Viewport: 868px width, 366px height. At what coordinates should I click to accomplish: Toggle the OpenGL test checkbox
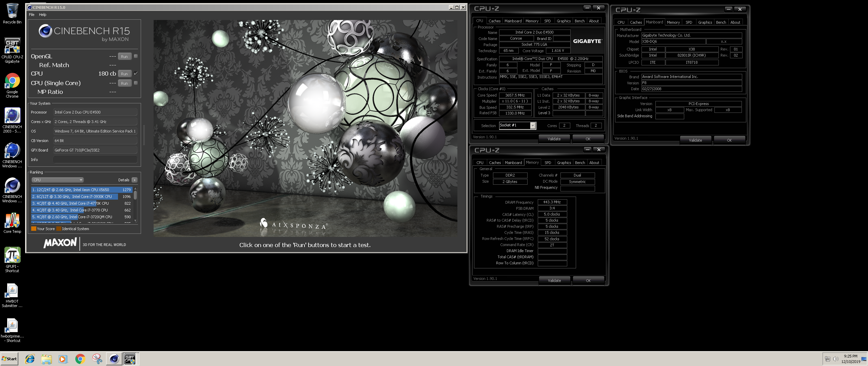click(136, 56)
